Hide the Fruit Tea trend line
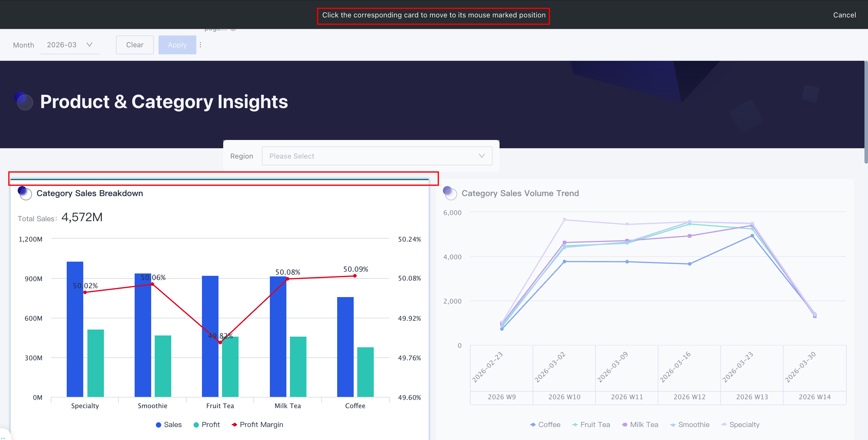The height and width of the screenshot is (440, 868). tap(591, 425)
